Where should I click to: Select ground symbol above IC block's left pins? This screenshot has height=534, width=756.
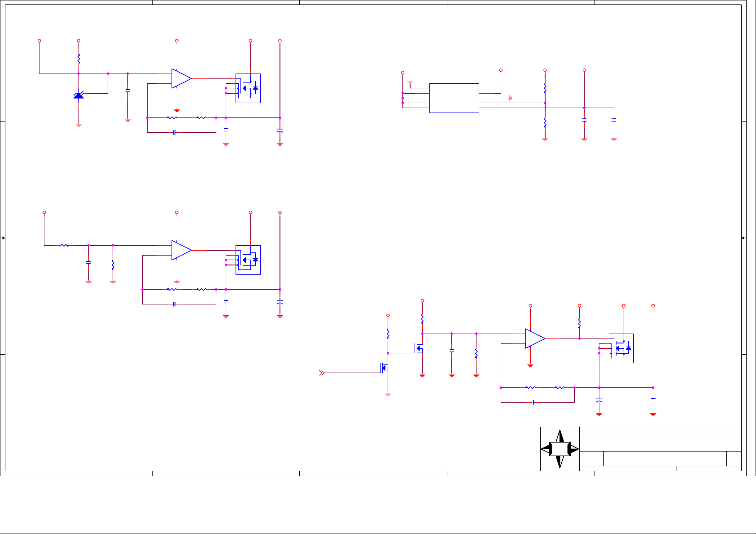410,82
